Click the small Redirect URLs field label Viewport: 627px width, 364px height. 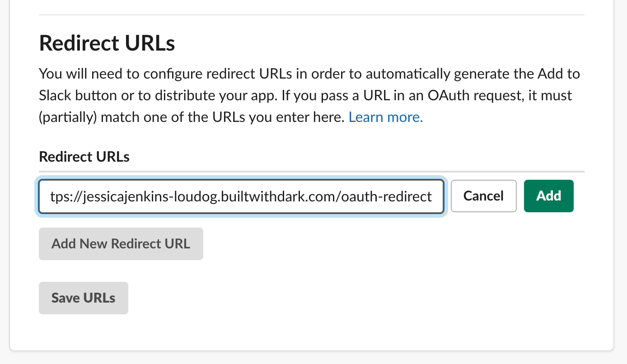coord(84,157)
